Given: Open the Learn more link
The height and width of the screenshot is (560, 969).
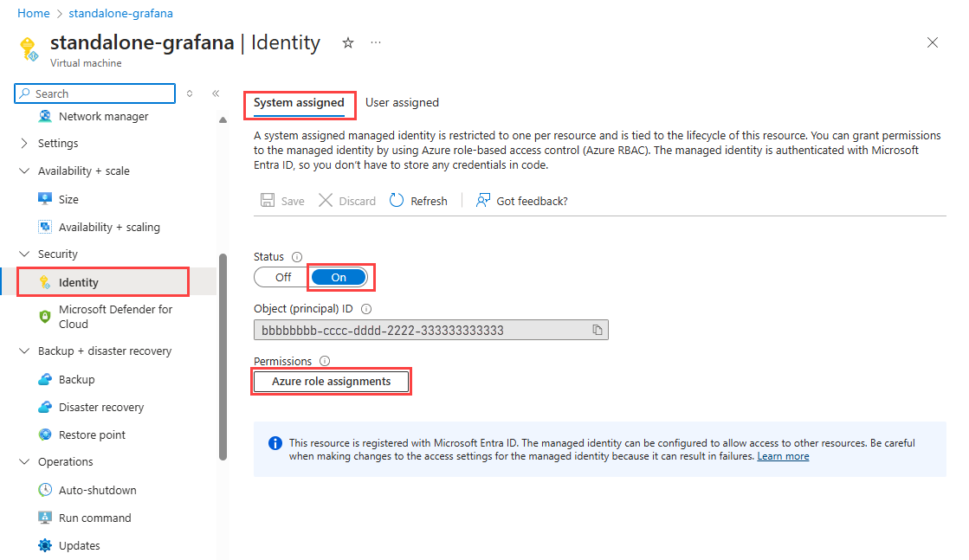Looking at the screenshot, I should [x=783, y=456].
